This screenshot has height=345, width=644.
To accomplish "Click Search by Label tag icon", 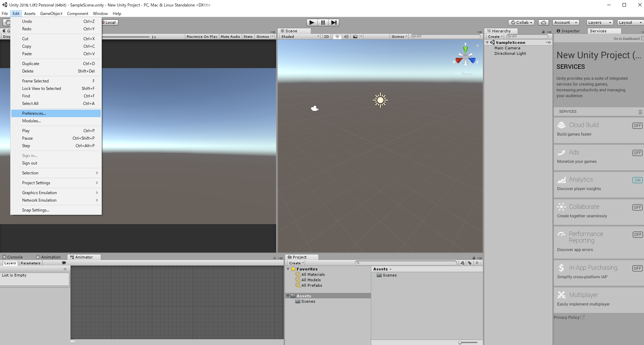I will (x=470, y=263).
